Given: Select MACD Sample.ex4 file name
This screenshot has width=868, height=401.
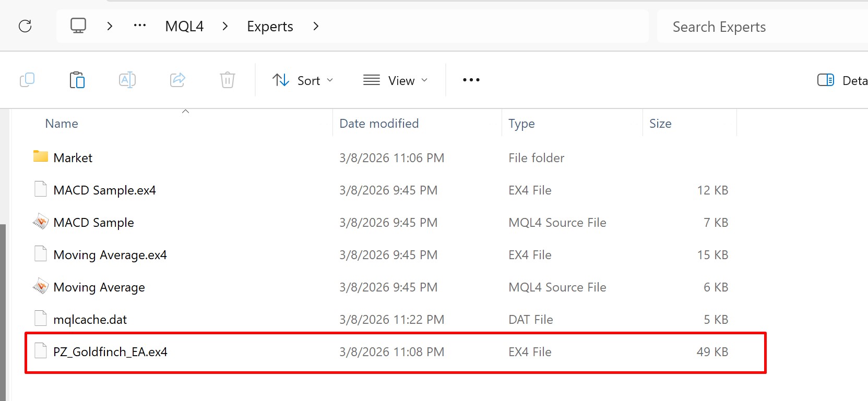Looking at the screenshot, I should point(104,190).
